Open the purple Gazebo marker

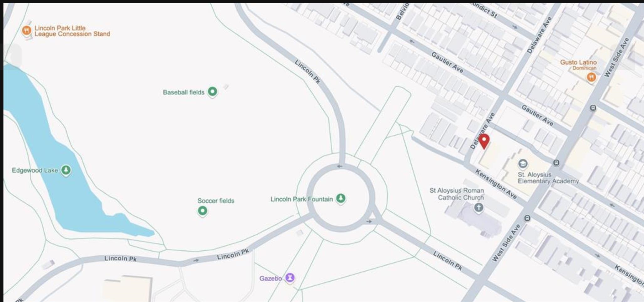pyautogui.click(x=290, y=278)
